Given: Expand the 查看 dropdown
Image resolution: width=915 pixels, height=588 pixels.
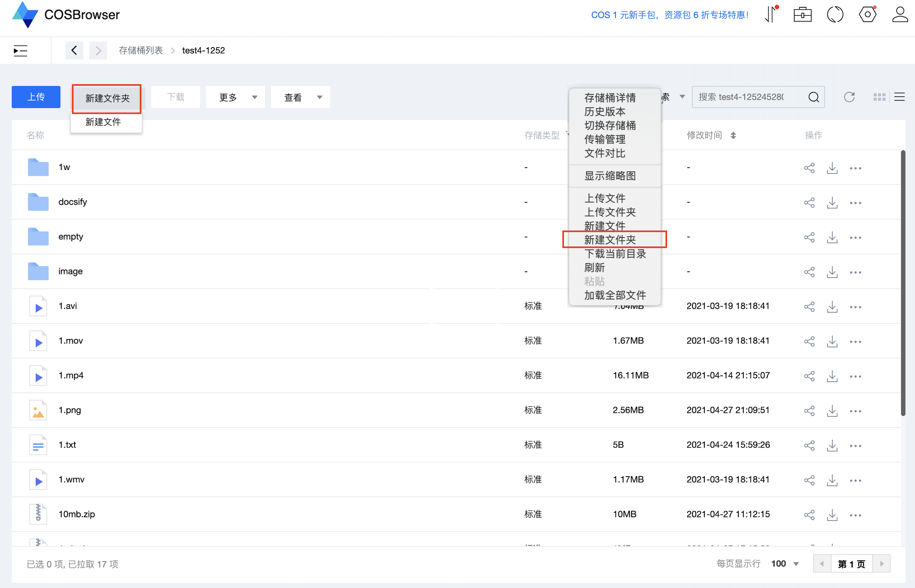Looking at the screenshot, I should coord(300,97).
